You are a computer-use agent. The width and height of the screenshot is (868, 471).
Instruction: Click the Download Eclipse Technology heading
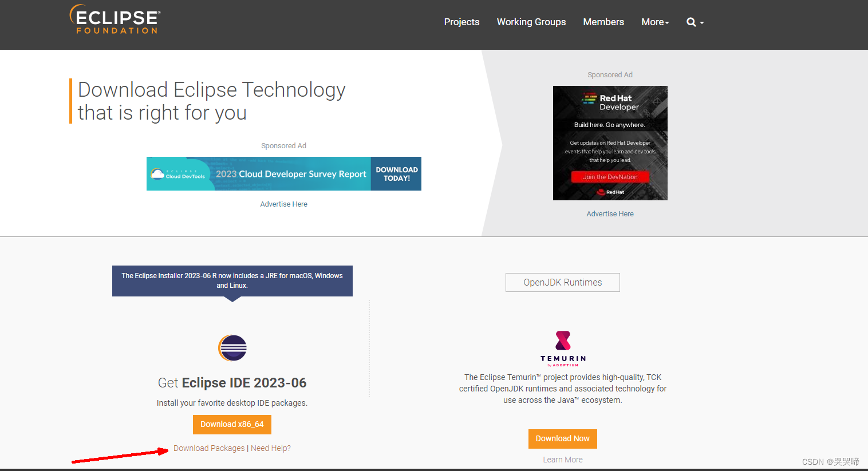point(212,101)
